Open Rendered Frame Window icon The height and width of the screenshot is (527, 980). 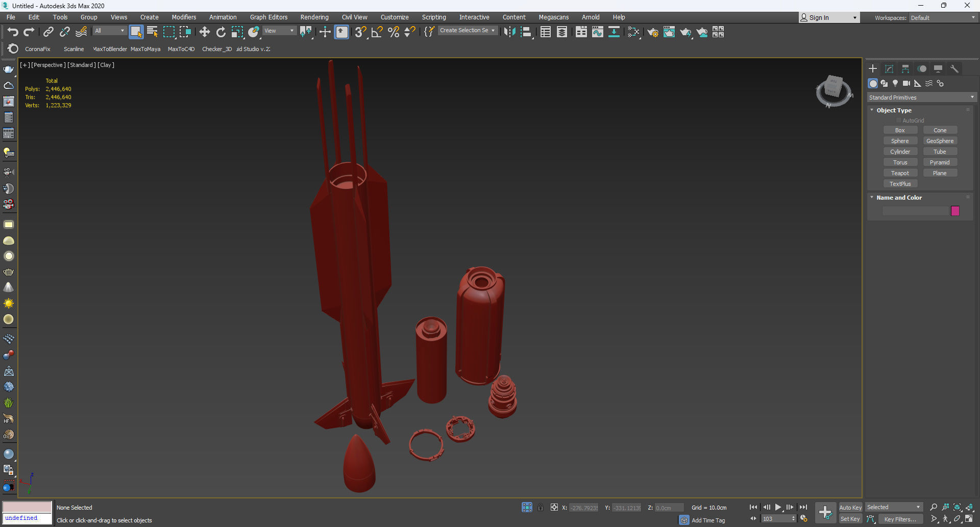click(x=669, y=32)
